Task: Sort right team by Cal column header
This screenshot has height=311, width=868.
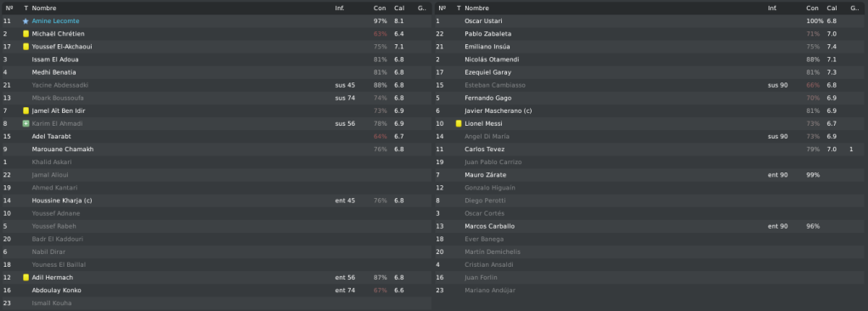Action: [x=832, y=8]
